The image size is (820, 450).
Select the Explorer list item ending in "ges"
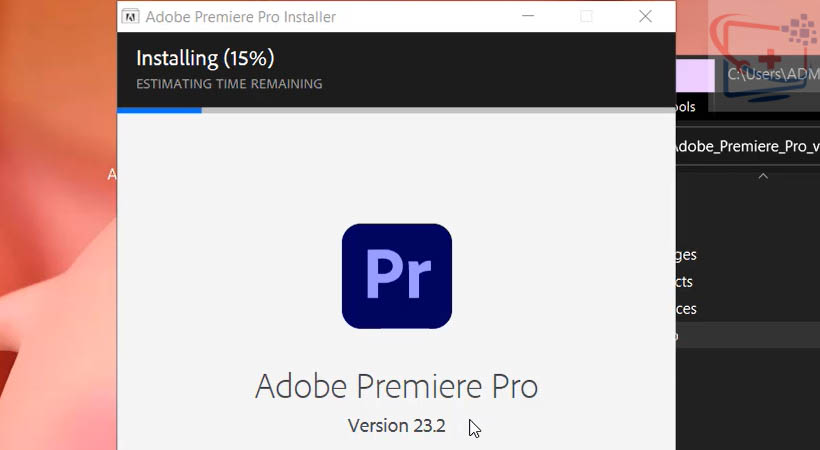pos(686,255)
